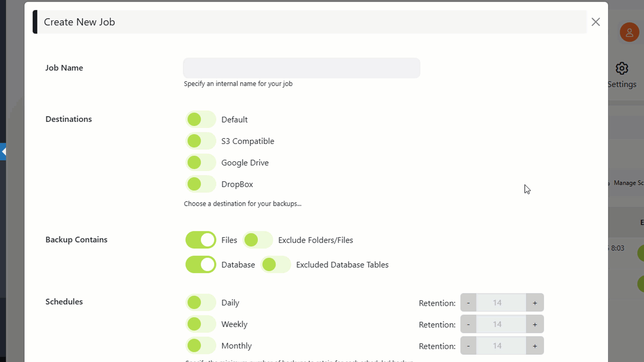644x362 pixels.
Task: Enable the Monthly schedule toggle
Action: (200, 346)
